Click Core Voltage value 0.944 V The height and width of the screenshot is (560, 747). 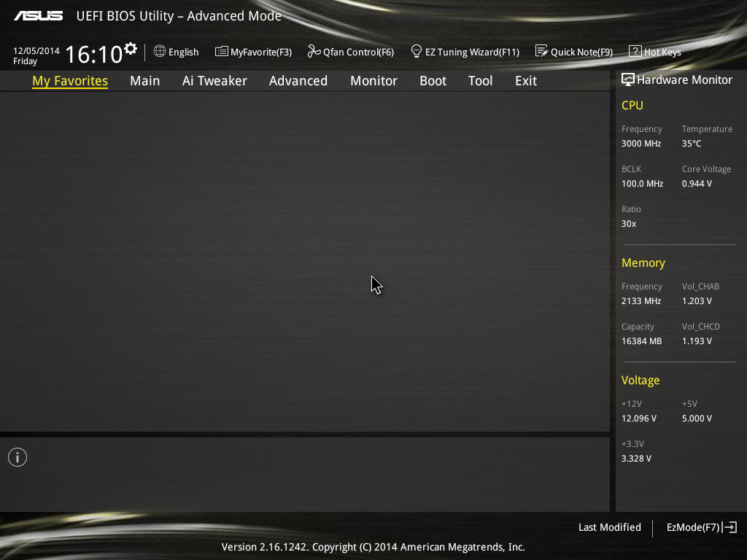click(697, 183)
